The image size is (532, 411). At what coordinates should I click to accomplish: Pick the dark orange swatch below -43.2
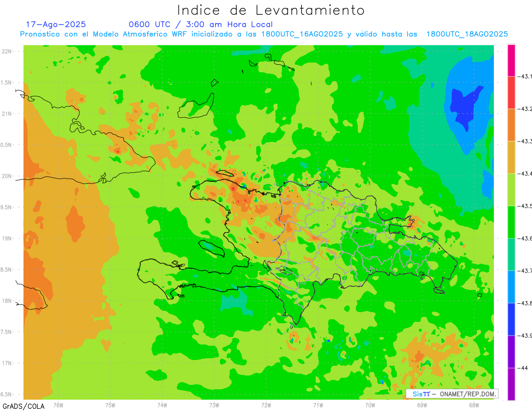tap(511, 125)
